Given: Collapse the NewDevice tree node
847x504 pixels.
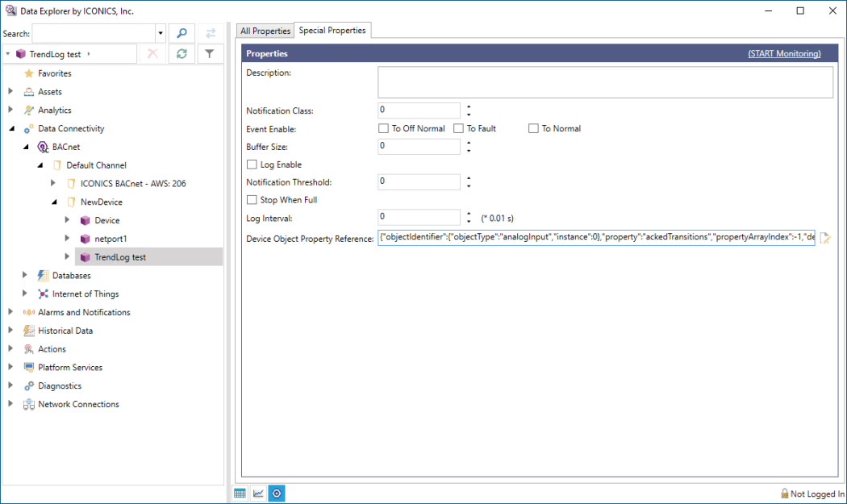Looking at the screenshot, I should (x=54, y=202).
